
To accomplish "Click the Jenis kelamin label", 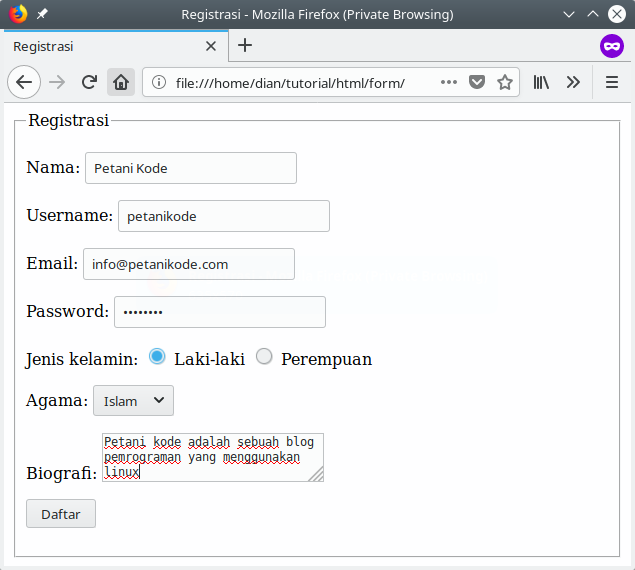I will point(82,359).
